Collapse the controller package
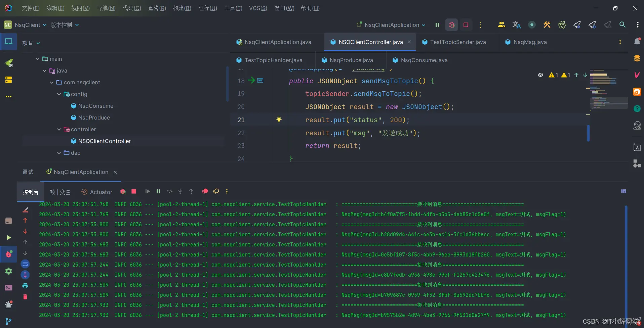644x328 pixels. 59,129
